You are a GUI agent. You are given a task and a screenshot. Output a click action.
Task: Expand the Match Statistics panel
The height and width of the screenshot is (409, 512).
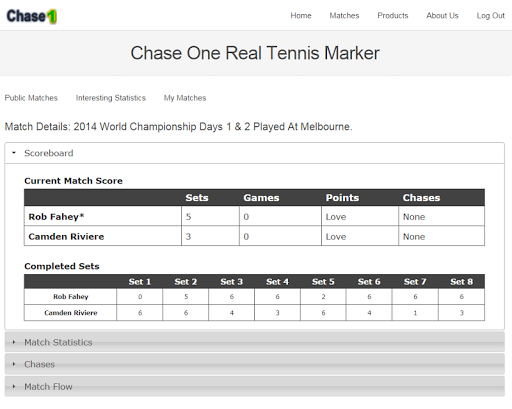(254, 342)
